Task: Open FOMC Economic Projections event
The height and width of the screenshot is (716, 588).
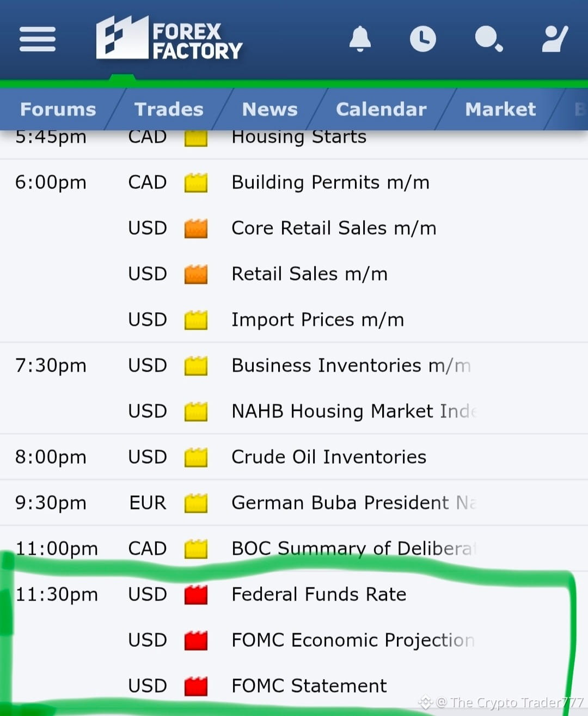Action: pyautogui.click(x=353, y=640)
